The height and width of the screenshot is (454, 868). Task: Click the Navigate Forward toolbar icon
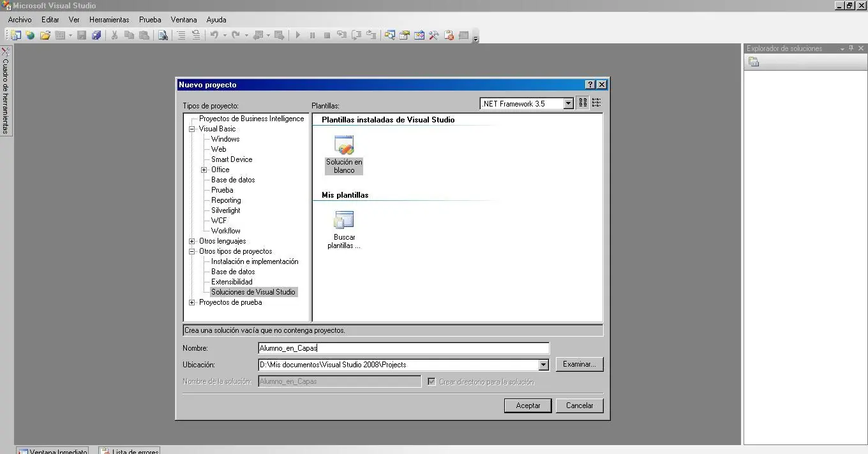tap(279, 35)
